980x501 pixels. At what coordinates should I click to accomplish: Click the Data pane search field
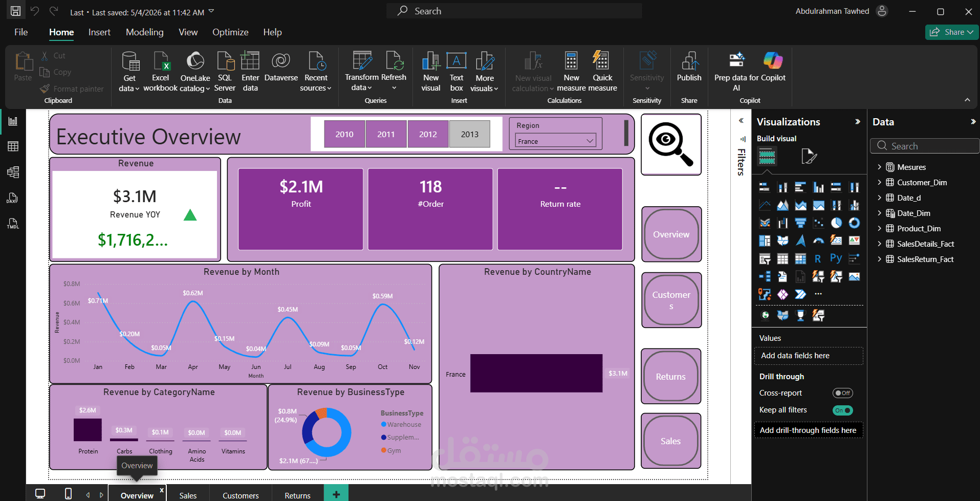click(924, 146)
